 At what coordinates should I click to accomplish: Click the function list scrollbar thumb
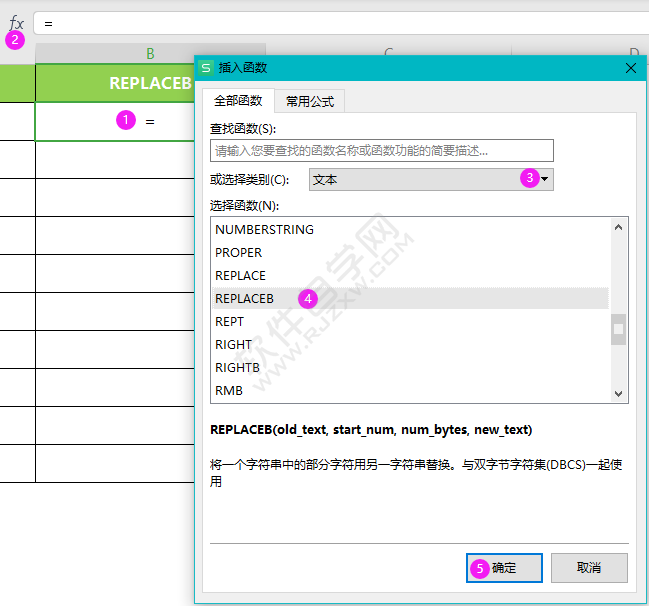click(618, 329)
